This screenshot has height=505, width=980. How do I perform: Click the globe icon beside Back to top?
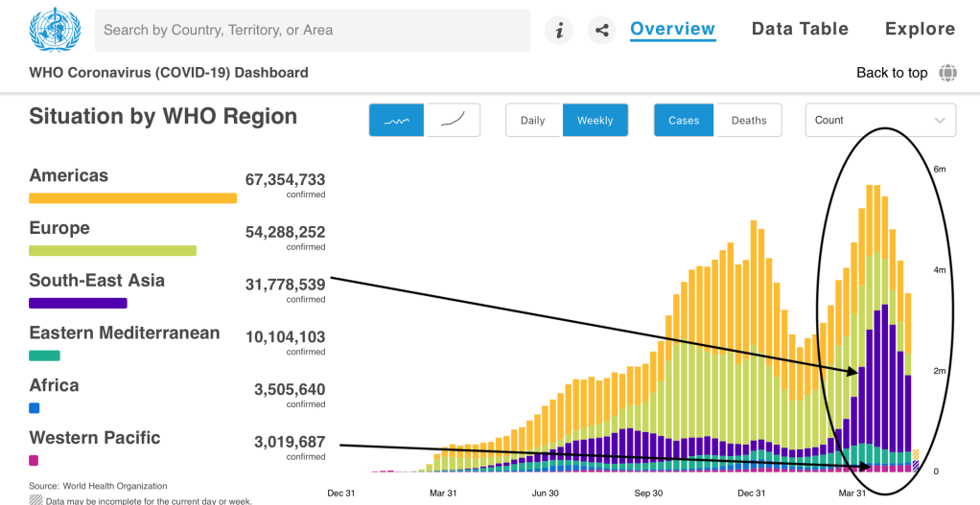click(947, 73)
